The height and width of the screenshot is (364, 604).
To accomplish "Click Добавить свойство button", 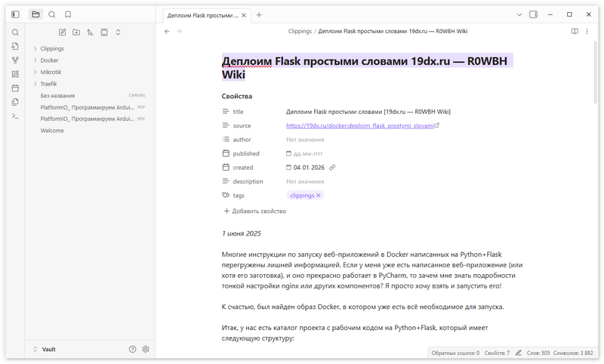I will [x=255, y=211].
